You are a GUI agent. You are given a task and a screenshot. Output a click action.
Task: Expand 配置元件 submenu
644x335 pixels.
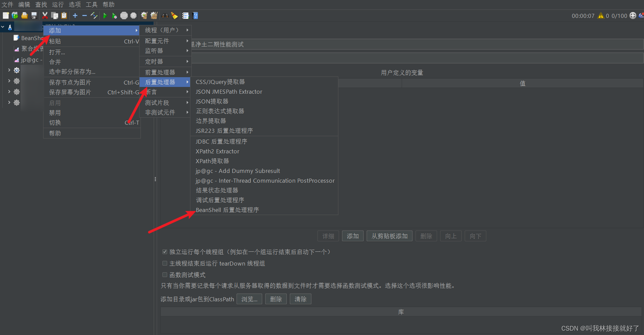pos(165,41)
